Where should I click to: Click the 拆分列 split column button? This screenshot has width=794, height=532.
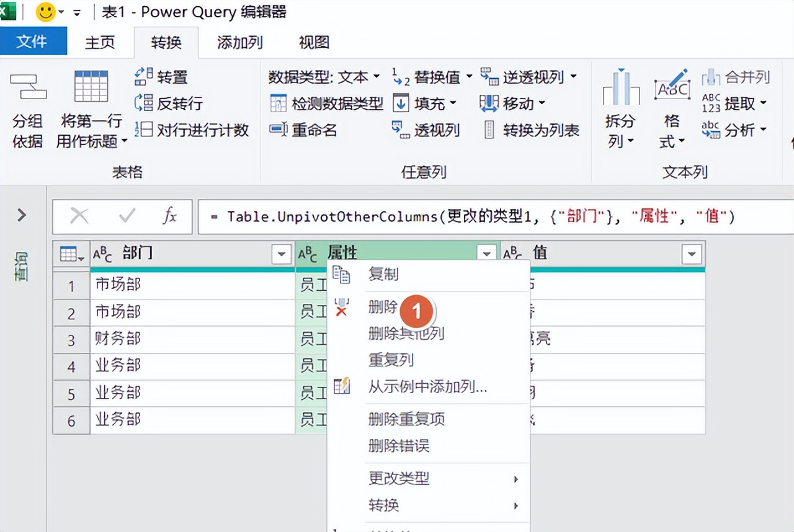pyautogui.click(x=620, y=110)
